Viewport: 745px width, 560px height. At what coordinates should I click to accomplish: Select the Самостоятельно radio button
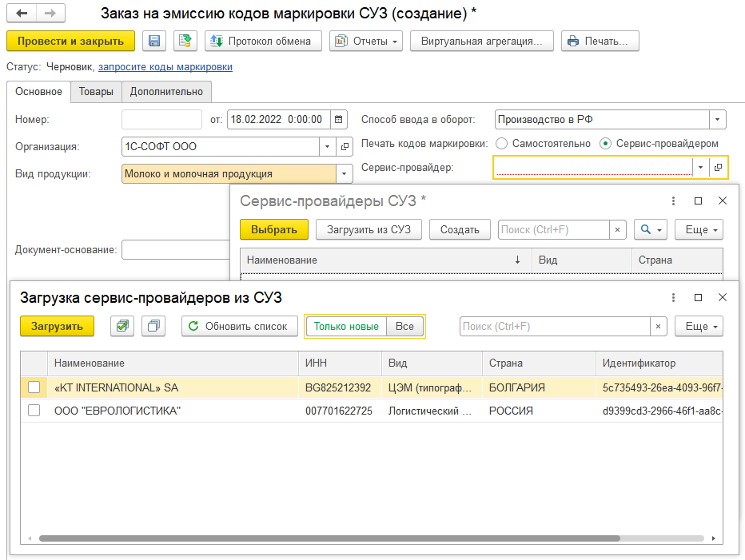coord(501,144)
